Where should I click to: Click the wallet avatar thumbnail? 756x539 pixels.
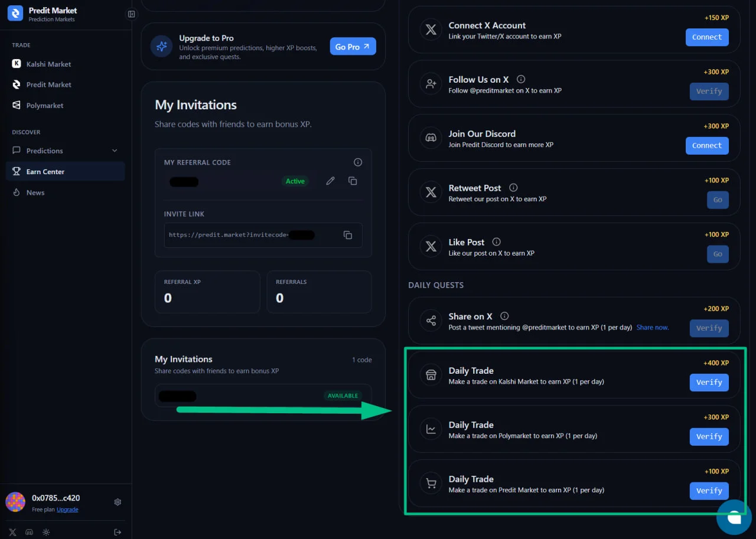pos(15,502)
